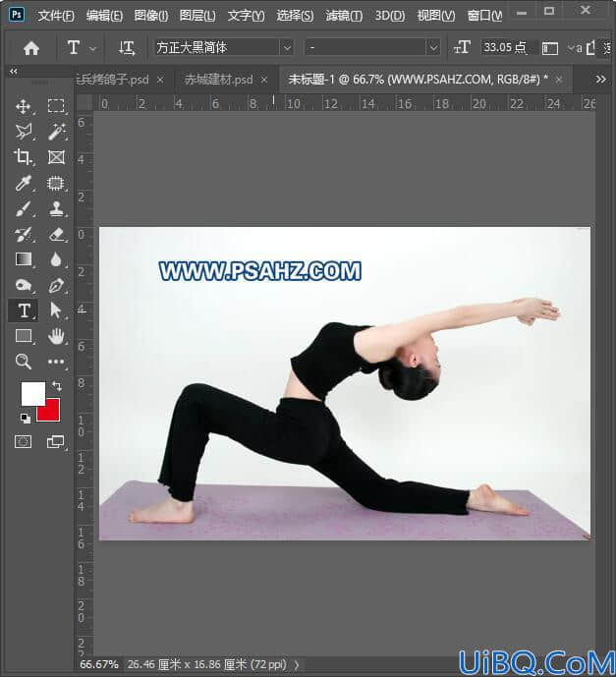616x677 pixels.
Task: Change the screen mode
Action: 55,442
